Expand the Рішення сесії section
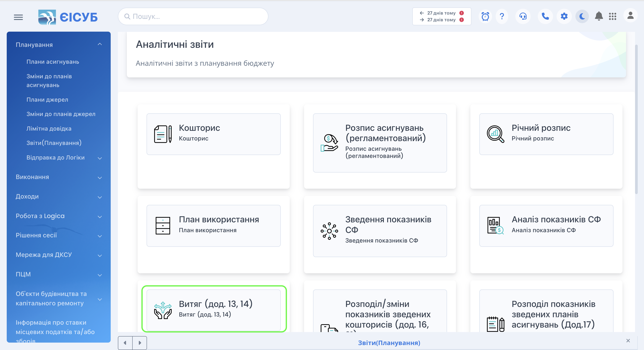Screen dimensions: 644x350 pyautogui.click(x=100, y=236)
